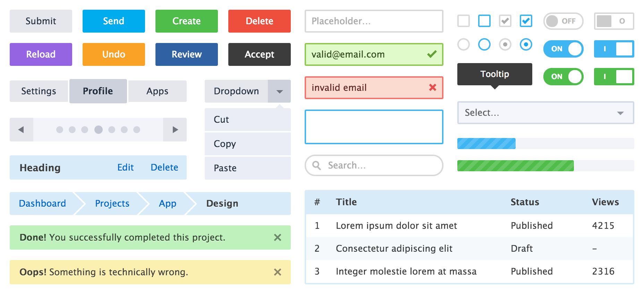Click the red X in invalid email field
Image resolution: width=644 pixels, height=294 pixels.
[432, 87]
